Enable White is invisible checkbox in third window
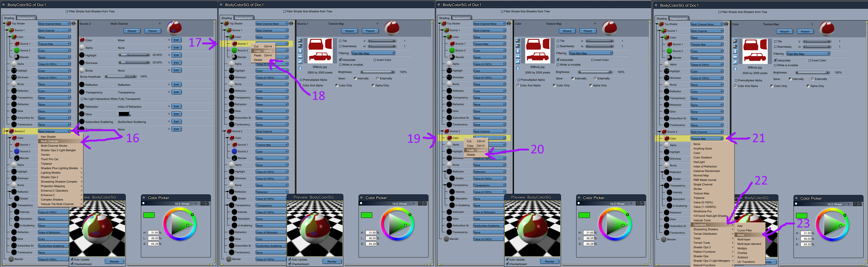This screenshot has width=868, height=267. pyautogui.click(x=558, y=65)
